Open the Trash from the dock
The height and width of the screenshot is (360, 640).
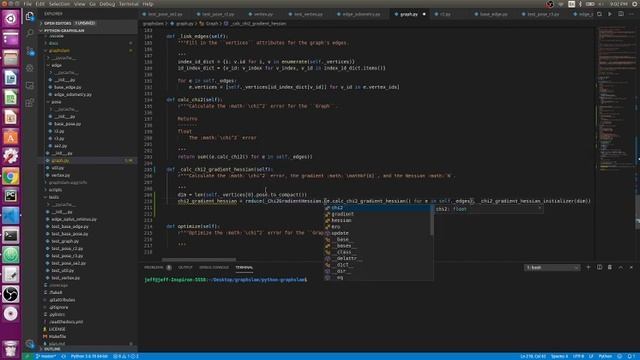pos(11,349)
